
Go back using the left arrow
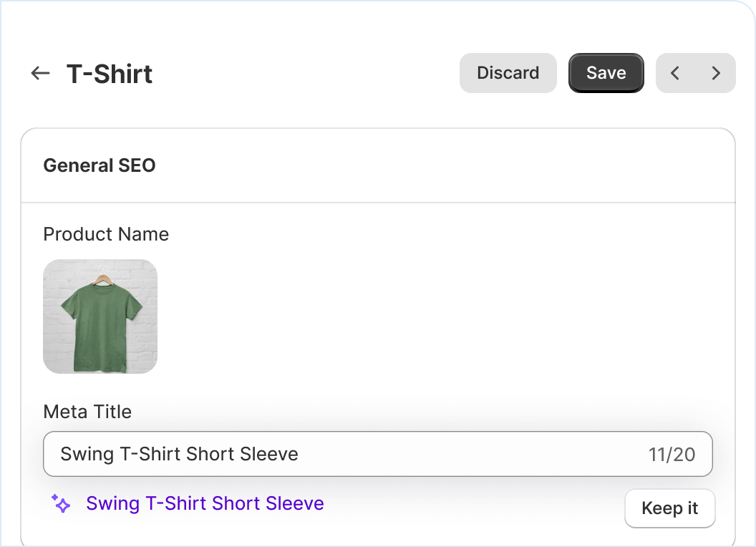(x=40, y=73)
